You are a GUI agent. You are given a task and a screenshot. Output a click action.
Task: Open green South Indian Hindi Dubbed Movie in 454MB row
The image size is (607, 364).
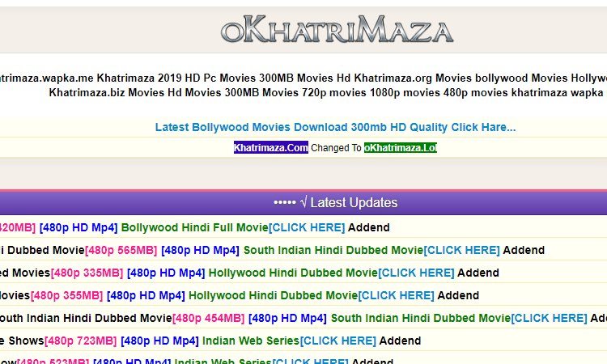click(420, 319)
